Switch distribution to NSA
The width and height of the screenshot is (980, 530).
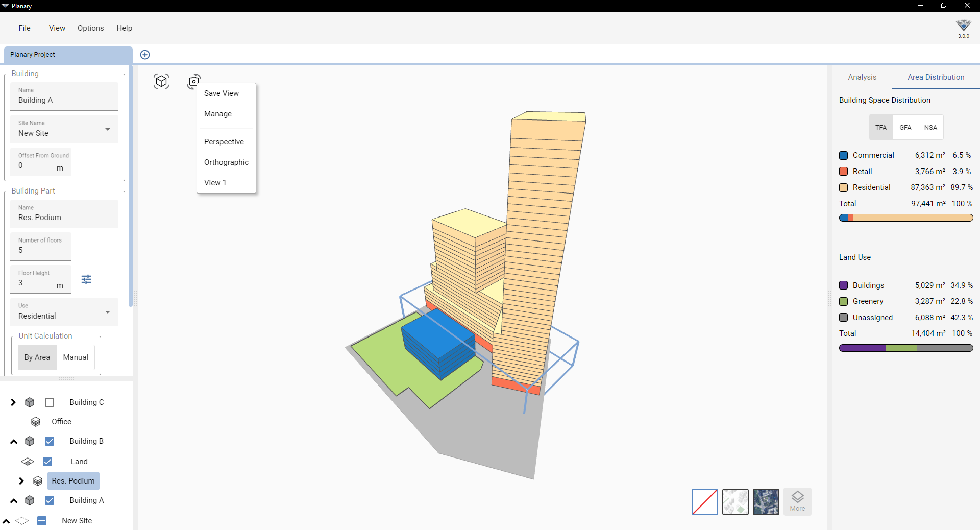click(x=930, y=127)
